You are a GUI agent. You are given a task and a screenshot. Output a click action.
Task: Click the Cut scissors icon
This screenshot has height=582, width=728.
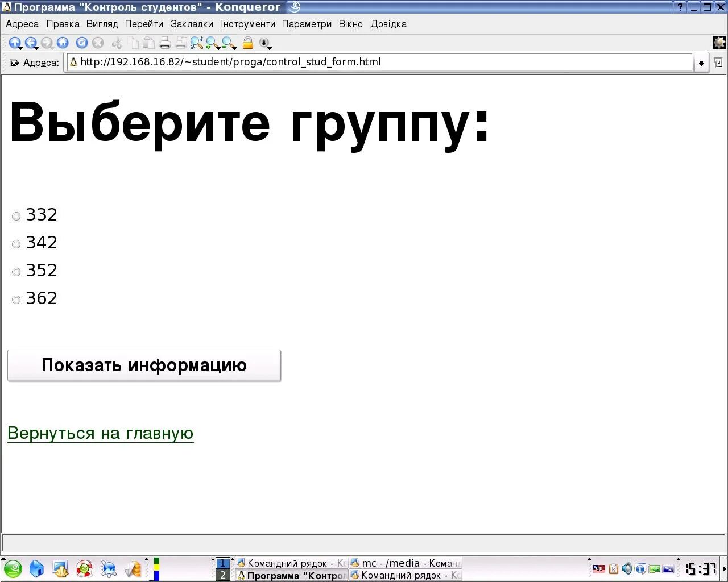[117, 43]
